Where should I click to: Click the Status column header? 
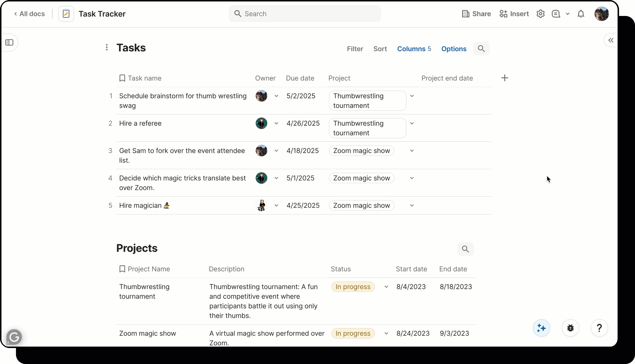[341, 269]
